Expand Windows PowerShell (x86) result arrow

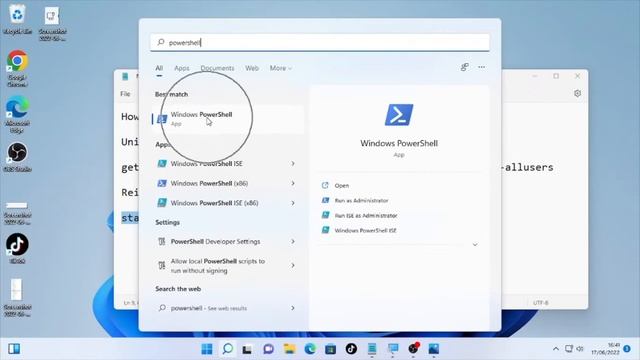click(x=293, y=183)
